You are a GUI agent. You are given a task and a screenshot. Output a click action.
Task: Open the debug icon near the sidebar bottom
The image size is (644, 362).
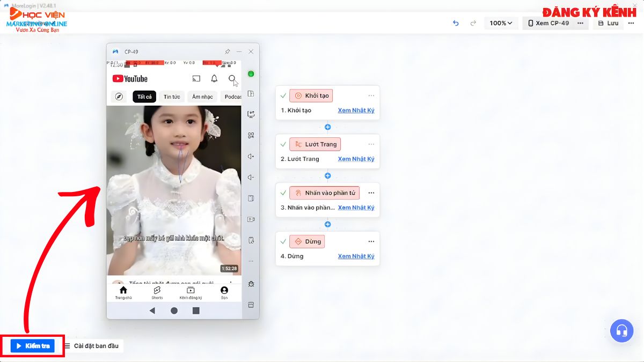tap(251, 284)
